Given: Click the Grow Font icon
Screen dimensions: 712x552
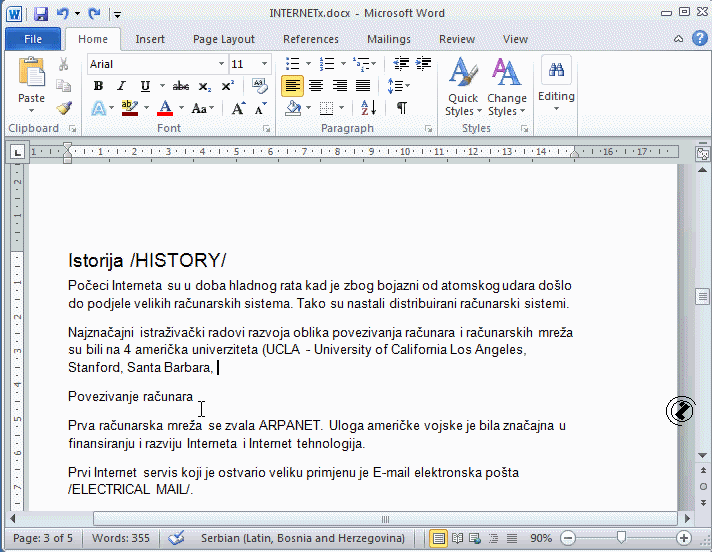Looking at the screenshot, I should tap(238, 108).
